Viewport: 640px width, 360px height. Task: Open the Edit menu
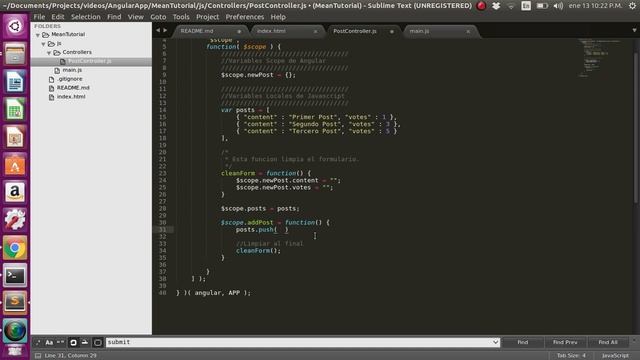coord(58,17)
